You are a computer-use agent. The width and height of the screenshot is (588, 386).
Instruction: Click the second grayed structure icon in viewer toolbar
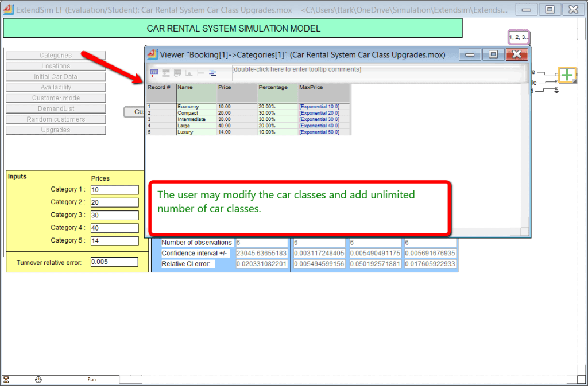pos(166,73)
